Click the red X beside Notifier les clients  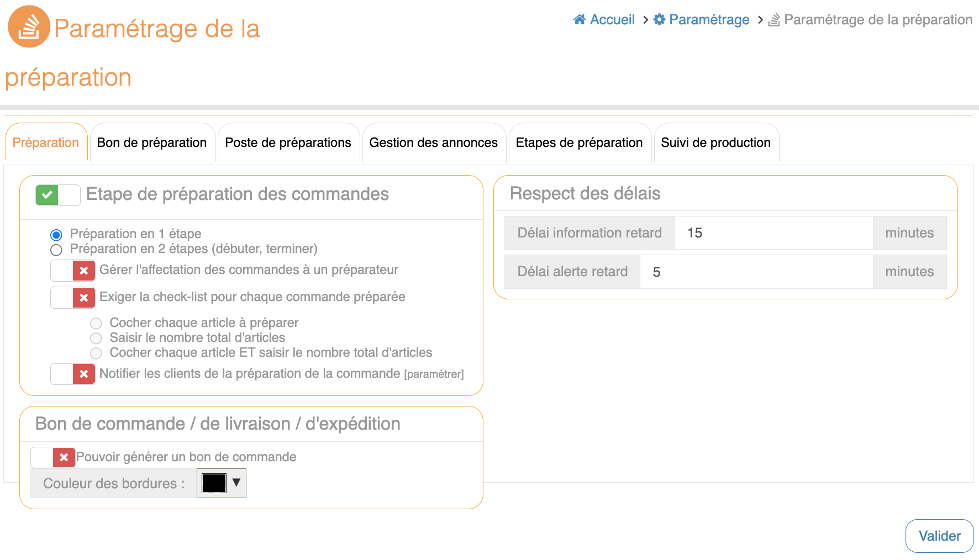84,374
